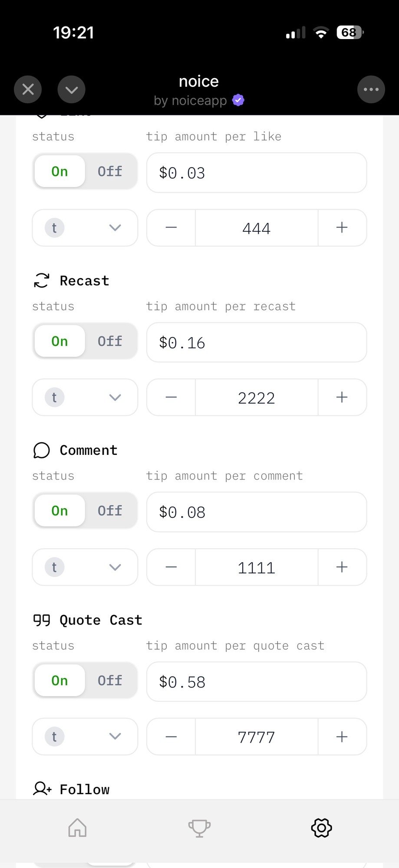Open the trophy leaderboard tab
Image resolution: width=399 pixels, height=868 pixels.
199,828
